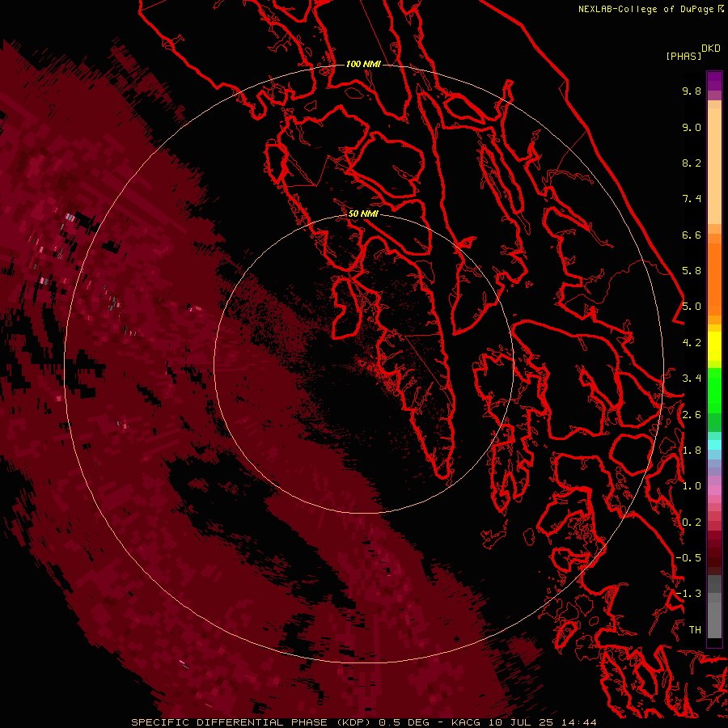Click the 'KACG' radar site identifier

click(x=467, y=722)
